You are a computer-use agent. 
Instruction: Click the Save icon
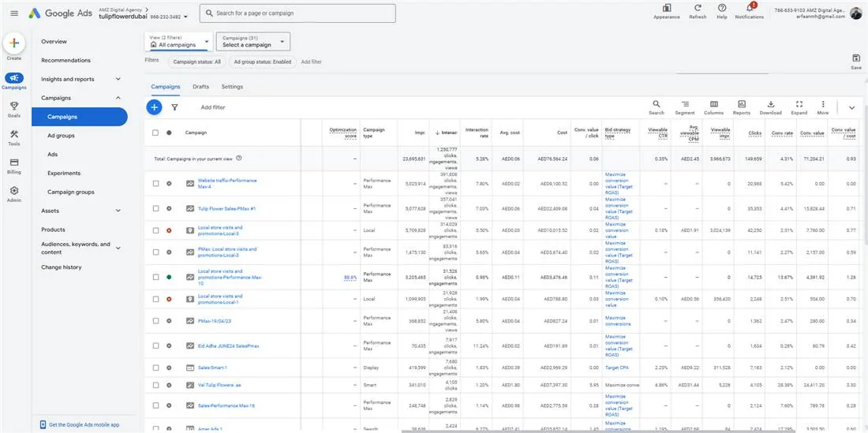click(x=856, y=58)
